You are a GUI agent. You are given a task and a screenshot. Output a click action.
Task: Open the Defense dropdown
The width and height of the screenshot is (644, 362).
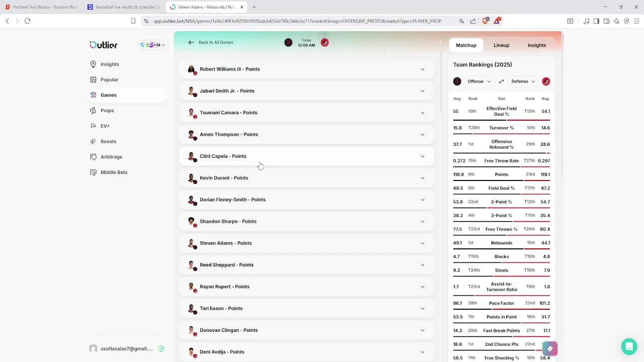(523, 81)
